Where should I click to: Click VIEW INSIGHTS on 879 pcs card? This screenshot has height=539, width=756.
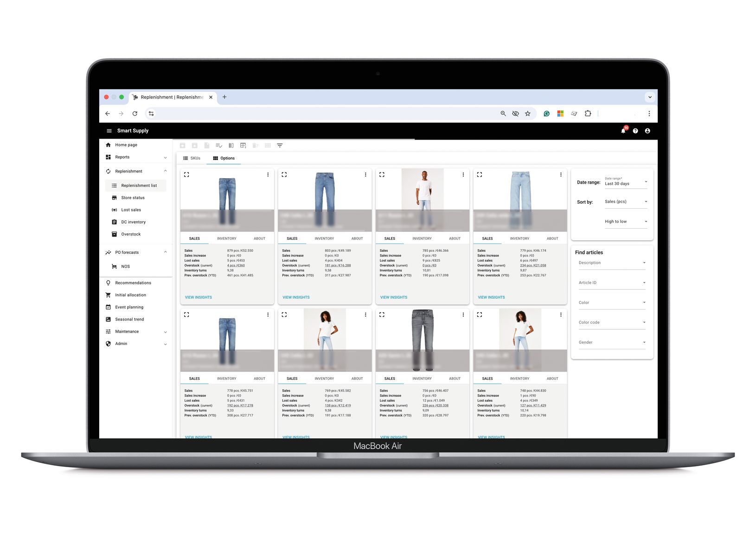click(199, 298)
